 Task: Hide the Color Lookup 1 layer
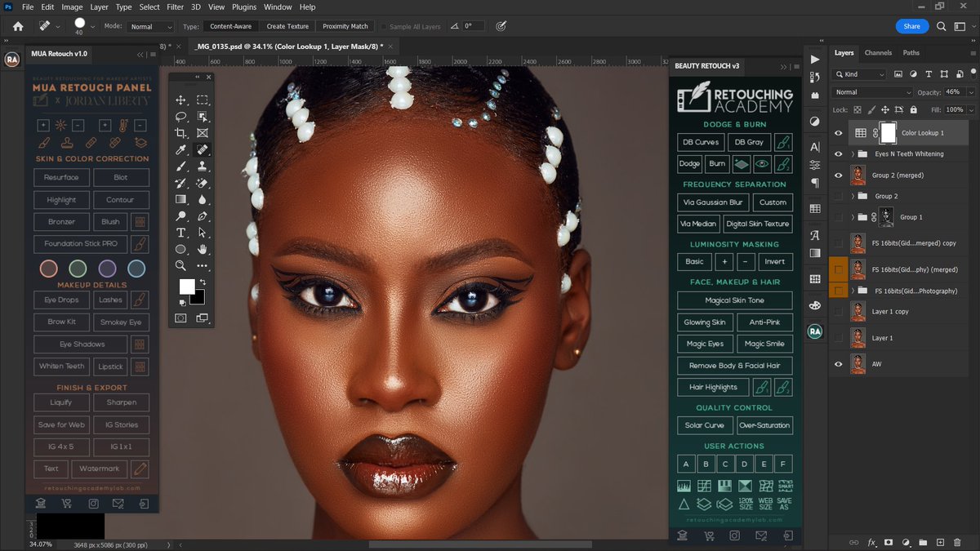coord(838,133)
